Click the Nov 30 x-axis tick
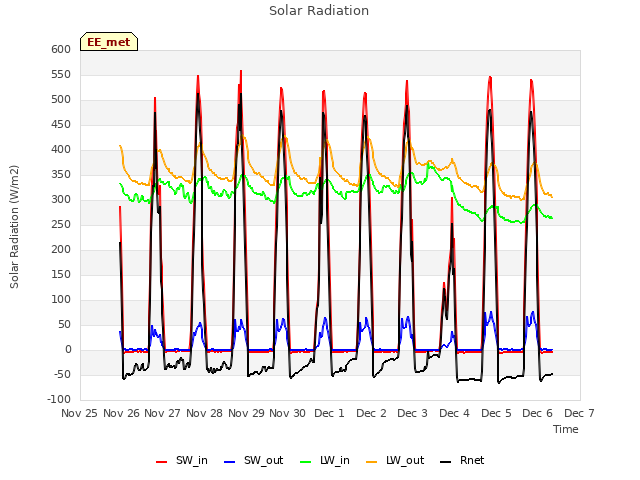 point(287,413)
